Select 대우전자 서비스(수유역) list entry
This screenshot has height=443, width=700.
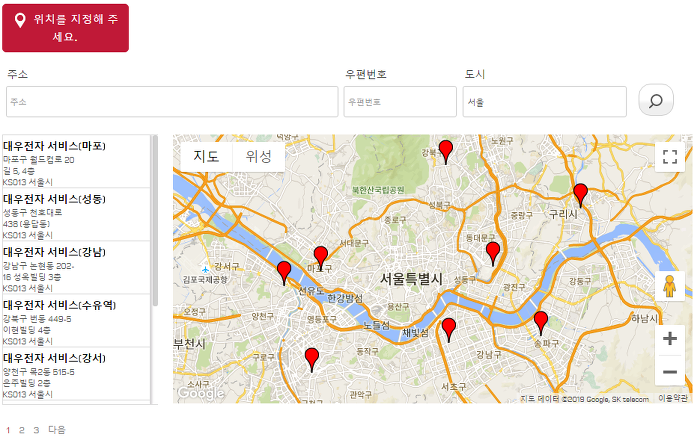(x=76, y=321)
